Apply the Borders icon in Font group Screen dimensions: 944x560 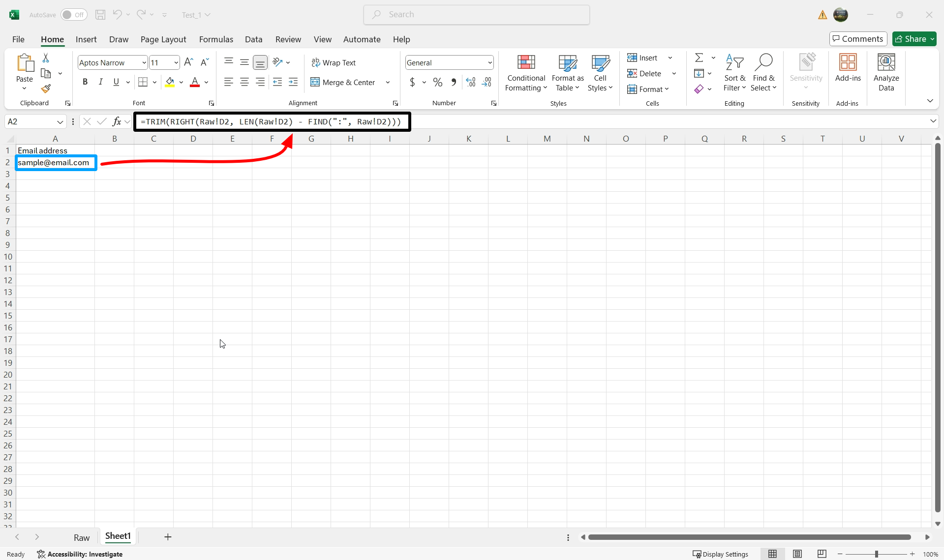point(143,82)
